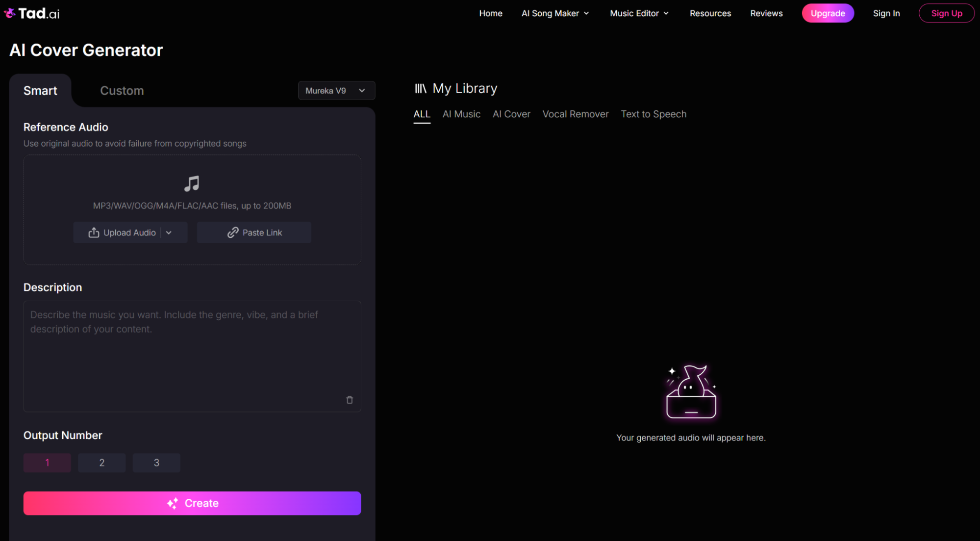Click the empty library box mascot illustration
This screenshot has height=541, width=980.
click(691, 391)
